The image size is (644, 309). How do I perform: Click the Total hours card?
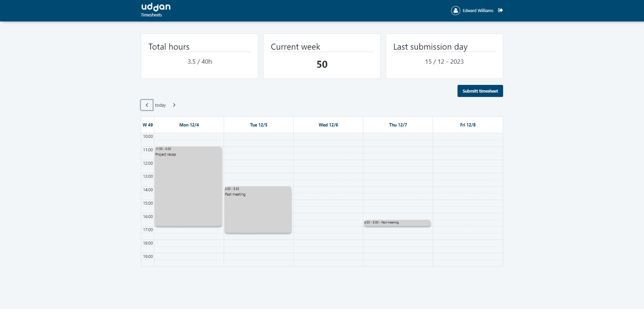(x=200, y=56)
